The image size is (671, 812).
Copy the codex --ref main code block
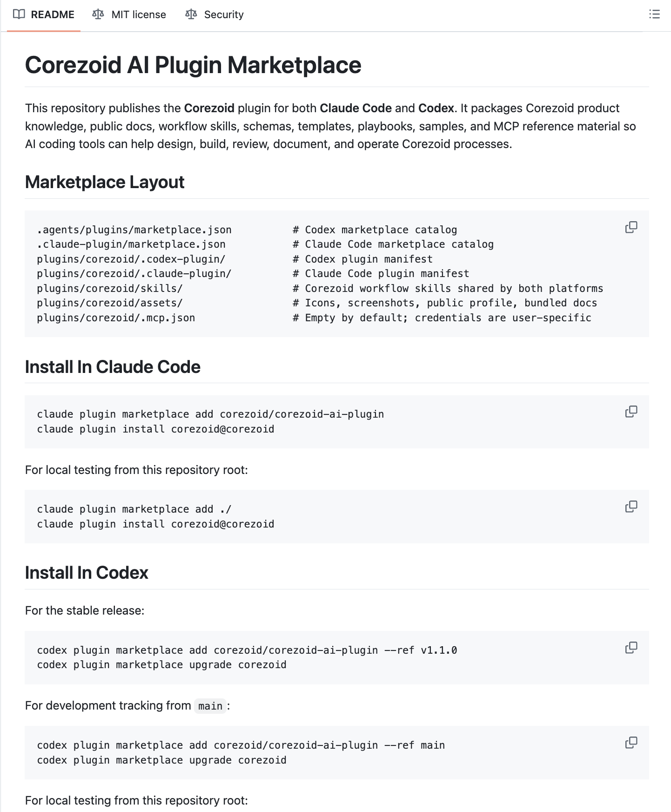pyautogui.click(x=631, y=743)
